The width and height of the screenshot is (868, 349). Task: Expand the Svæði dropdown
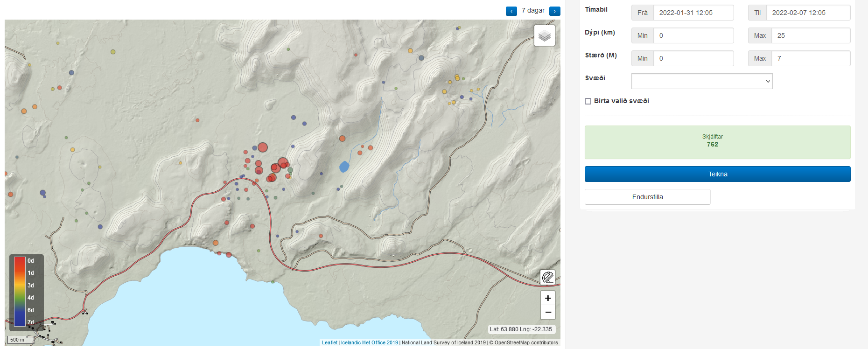[701, 81]
